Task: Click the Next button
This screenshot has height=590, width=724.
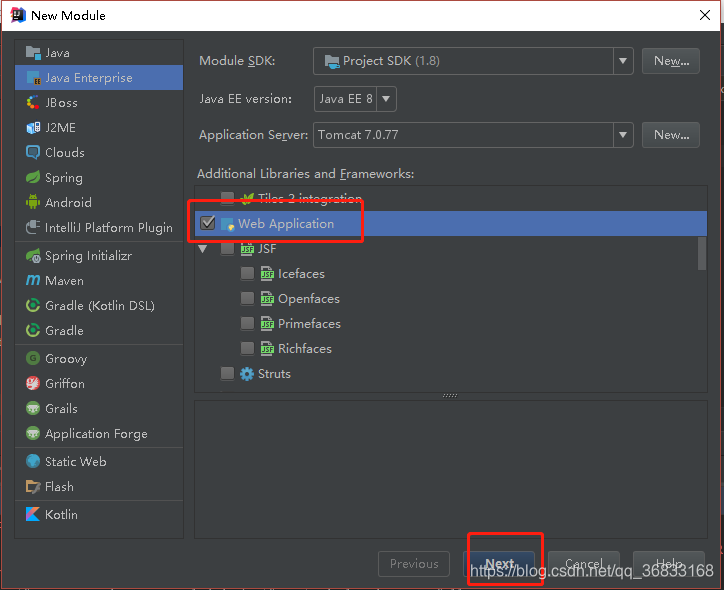Action: pos(499,564)
